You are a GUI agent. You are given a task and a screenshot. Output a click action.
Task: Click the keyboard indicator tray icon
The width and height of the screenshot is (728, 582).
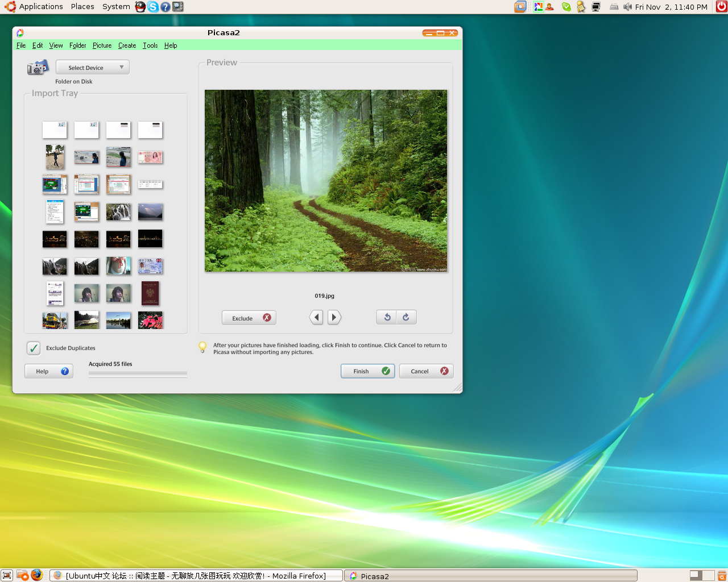pyautogui.click(x=614, y=7)
